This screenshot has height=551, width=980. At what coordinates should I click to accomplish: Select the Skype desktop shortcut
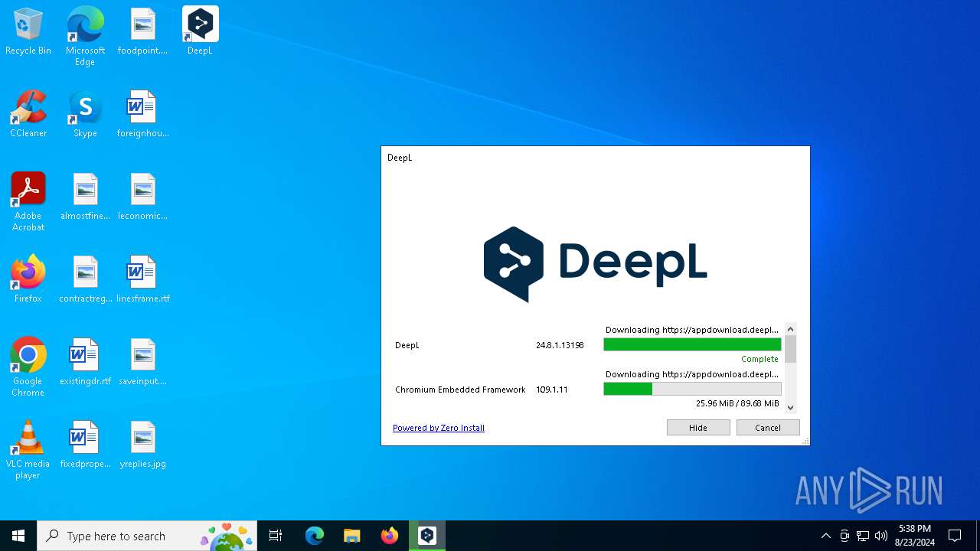tap(85, 115)
